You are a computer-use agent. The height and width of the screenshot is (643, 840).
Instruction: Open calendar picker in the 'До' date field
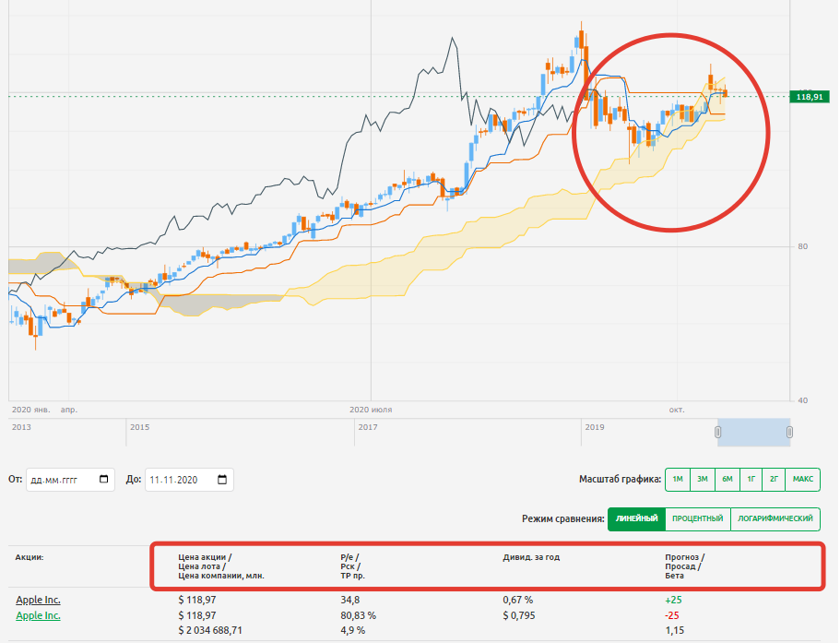222,480
